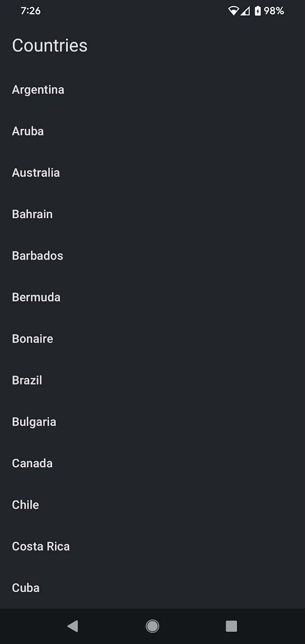Pick the Chile row

[25, 505]
